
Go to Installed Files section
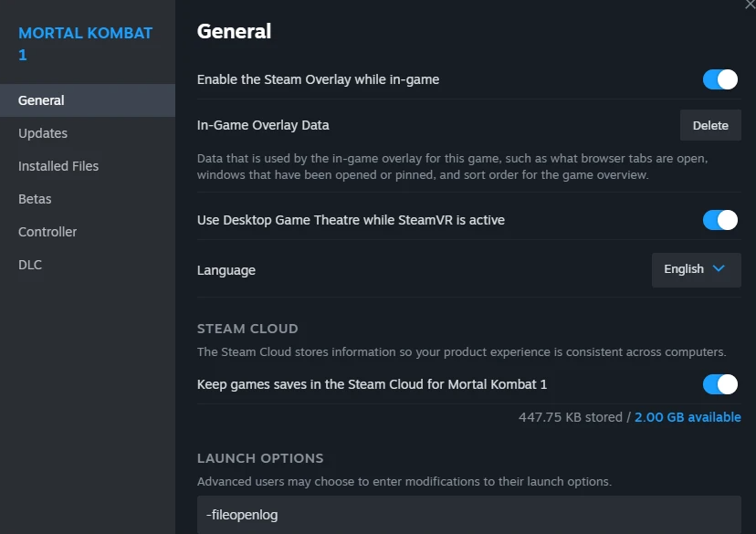click(88, 166)
